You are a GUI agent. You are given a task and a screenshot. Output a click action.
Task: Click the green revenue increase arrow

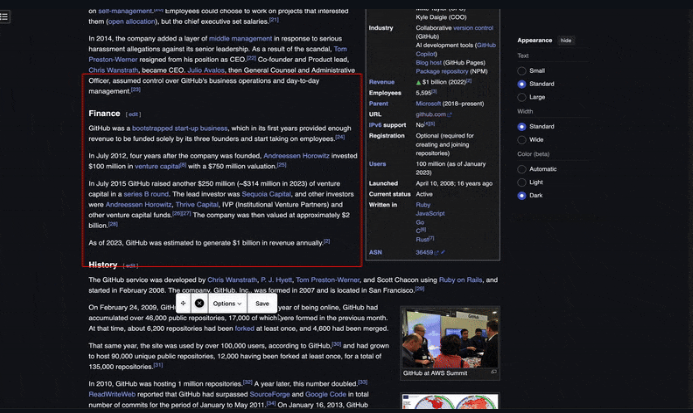[x=418, y=81]
